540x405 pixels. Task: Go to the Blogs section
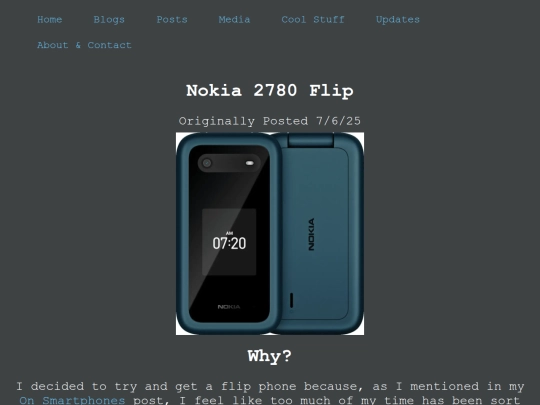(109, 20)
